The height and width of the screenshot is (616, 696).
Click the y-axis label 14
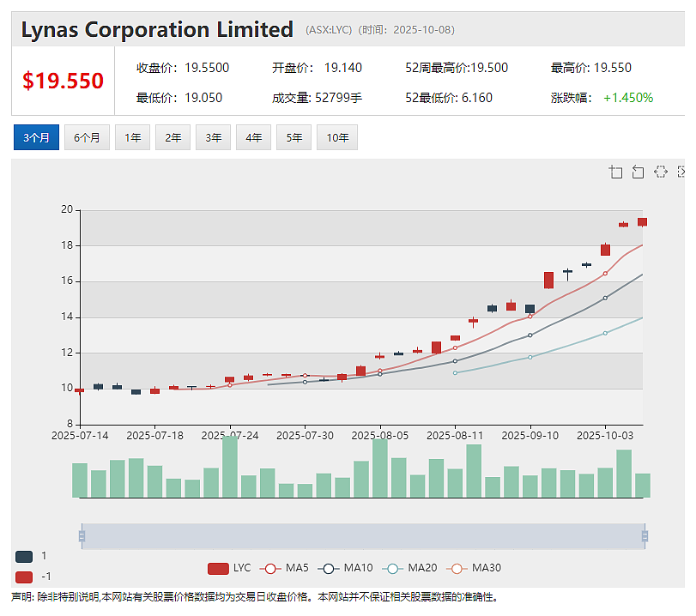(67, 317)
